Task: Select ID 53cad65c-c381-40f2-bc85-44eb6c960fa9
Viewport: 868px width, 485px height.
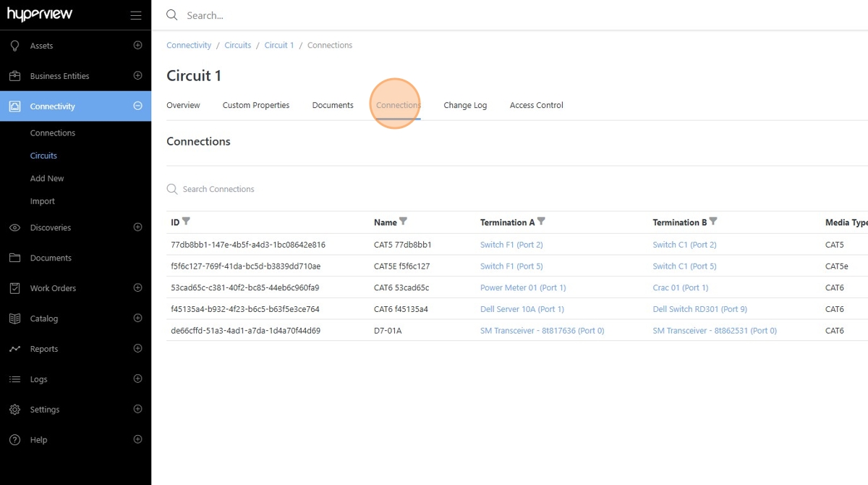Action: coord(244,287)
